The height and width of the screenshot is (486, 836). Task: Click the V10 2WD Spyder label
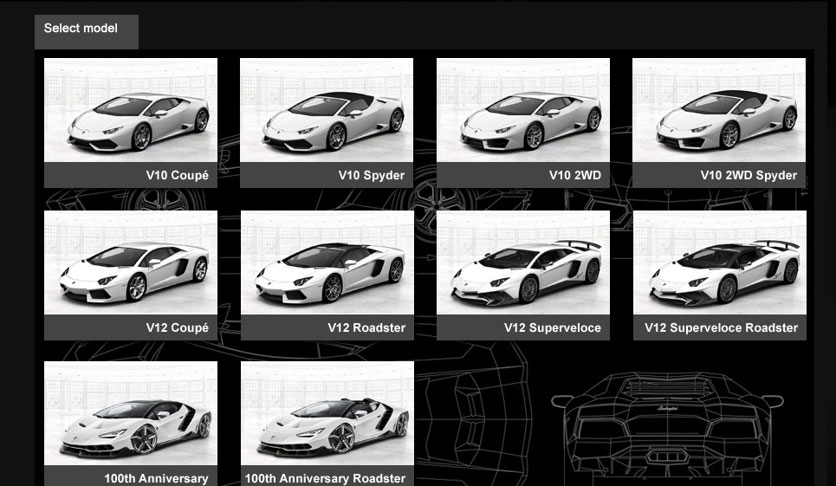[749, 175]
